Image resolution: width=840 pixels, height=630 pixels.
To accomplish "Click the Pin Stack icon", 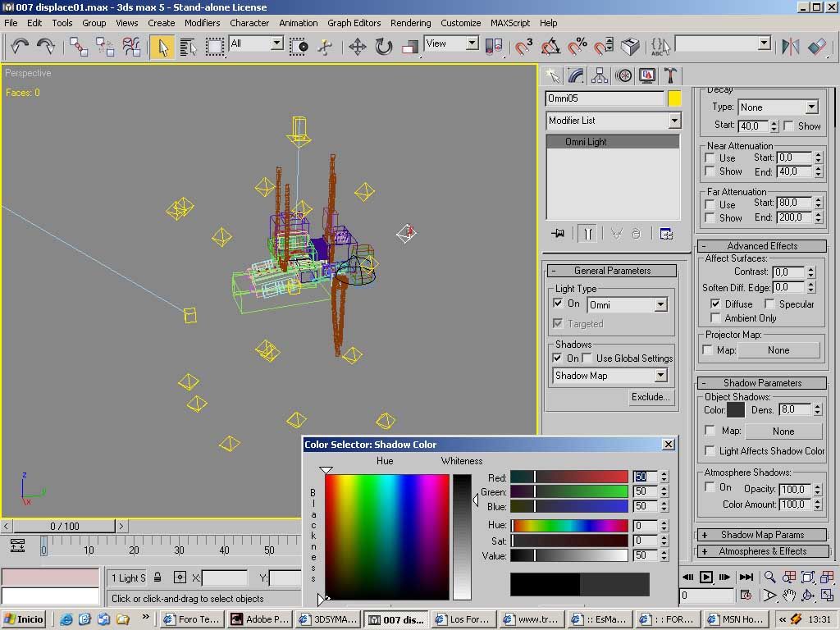I will point(558,234).
